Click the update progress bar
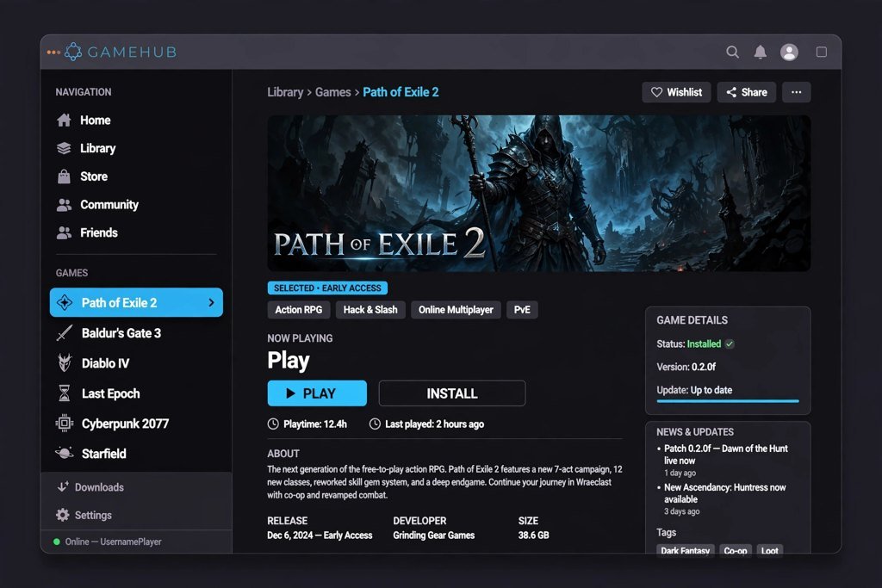Viewport: 882px width, 588px height. coord(728,401)
